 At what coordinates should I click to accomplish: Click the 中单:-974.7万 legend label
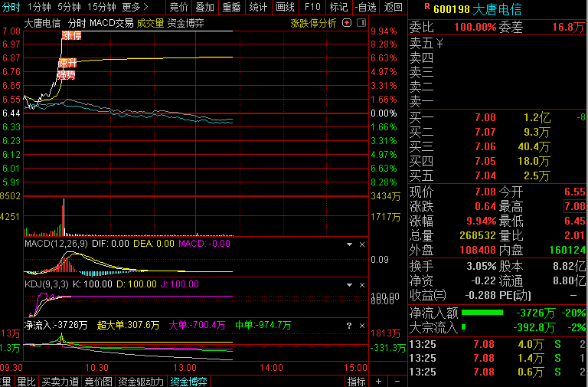tap(263, 325)
